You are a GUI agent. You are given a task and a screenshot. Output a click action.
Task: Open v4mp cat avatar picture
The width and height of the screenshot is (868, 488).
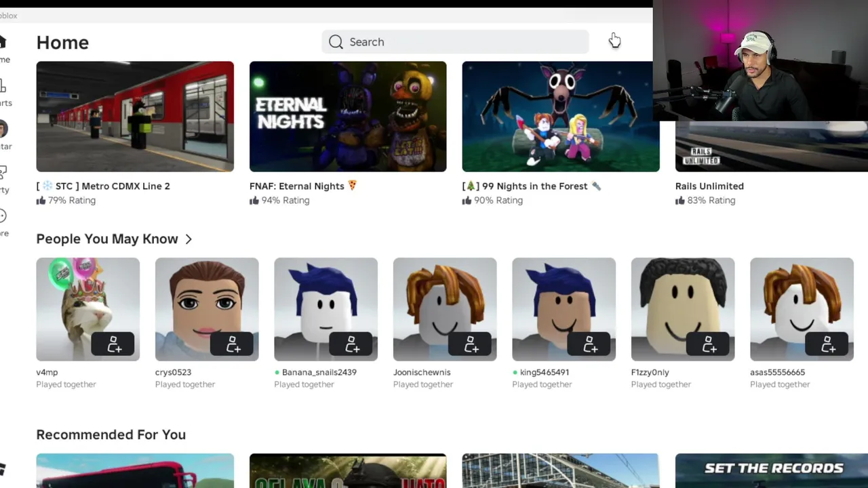click(88, 309)
